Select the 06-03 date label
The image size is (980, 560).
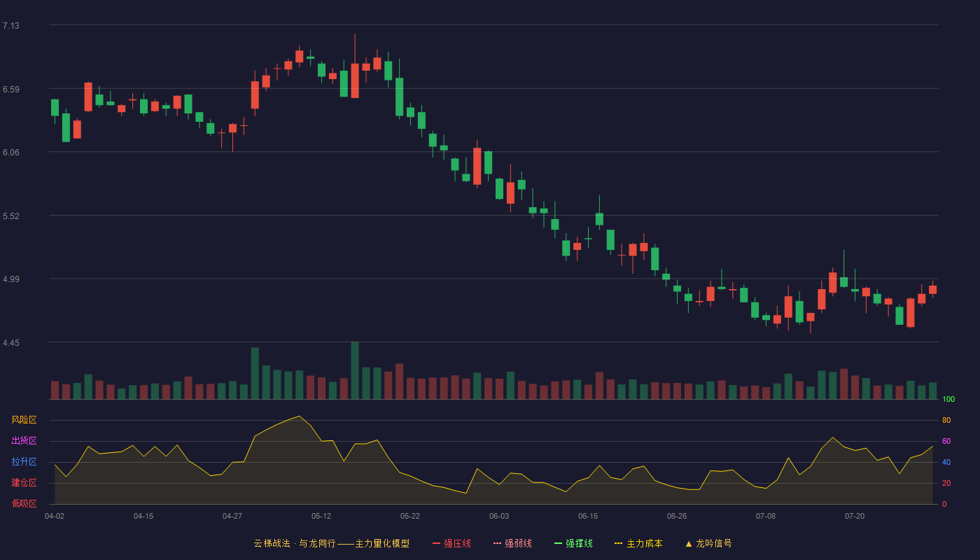[x=499, y=516]
